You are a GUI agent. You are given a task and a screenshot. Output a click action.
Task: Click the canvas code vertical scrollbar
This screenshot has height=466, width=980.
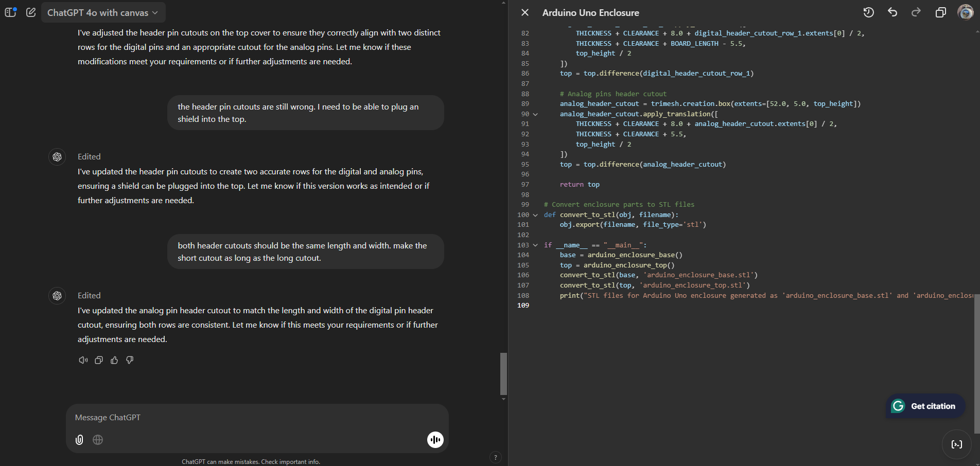pyautogui.click(x=977, y=363)
